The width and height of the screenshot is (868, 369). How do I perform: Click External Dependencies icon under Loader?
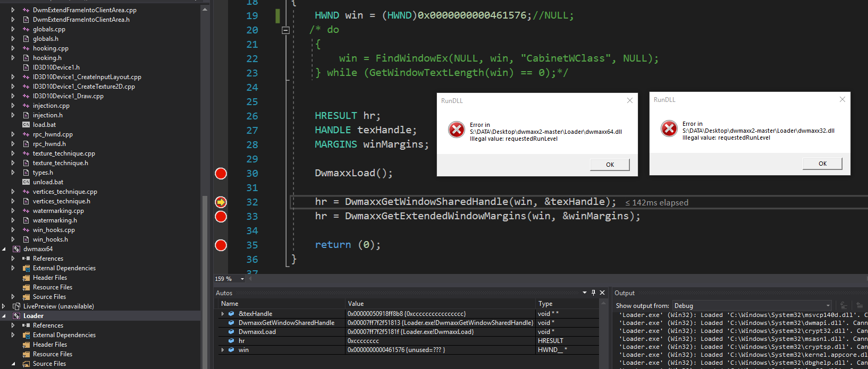coord(26,335)
